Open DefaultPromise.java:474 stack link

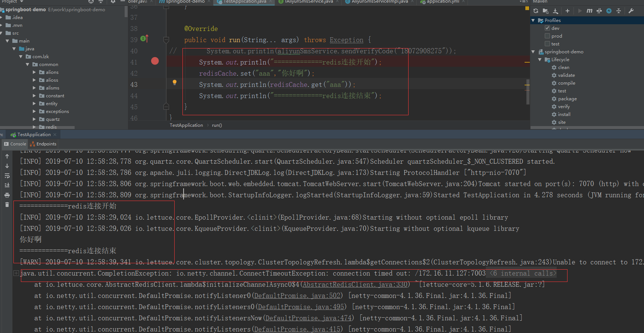pyautogui.click(x=308, y=318)
